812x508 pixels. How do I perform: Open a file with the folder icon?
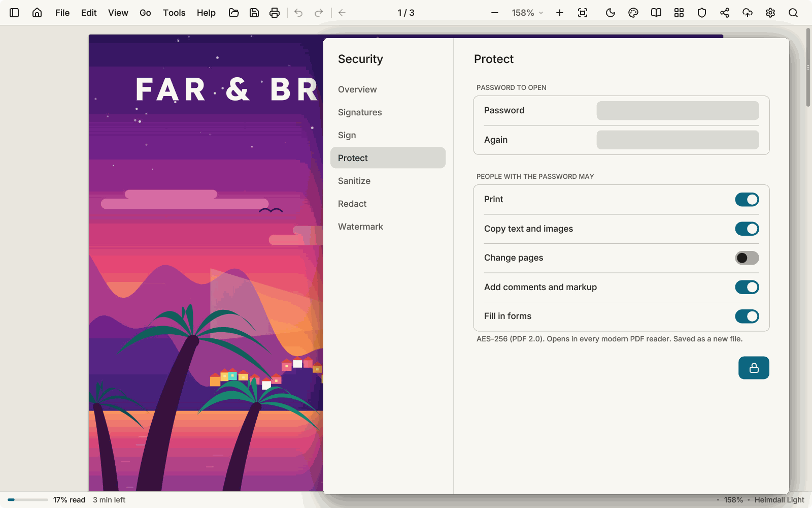click(234, 13)
